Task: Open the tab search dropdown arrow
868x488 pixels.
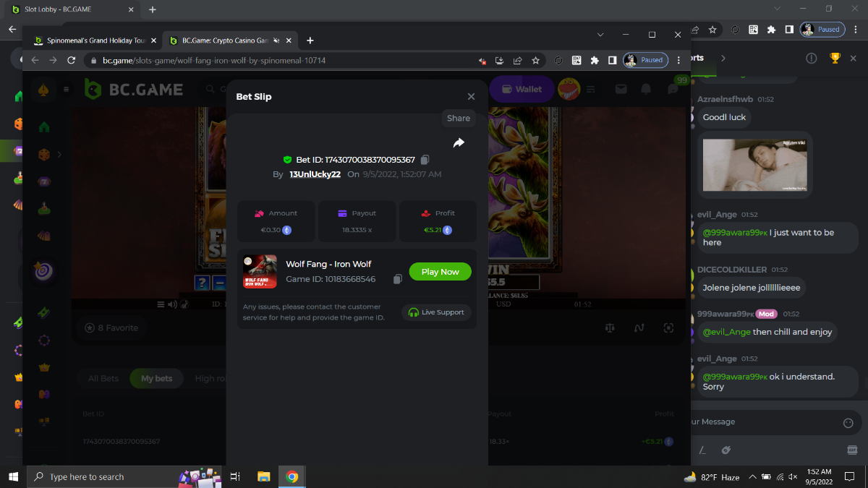Action: pos(600,35)
